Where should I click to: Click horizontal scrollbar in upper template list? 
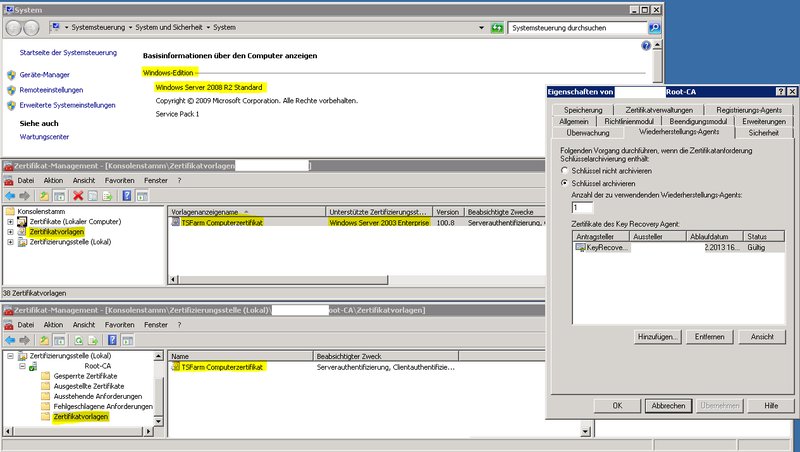(x=283, y=280)
